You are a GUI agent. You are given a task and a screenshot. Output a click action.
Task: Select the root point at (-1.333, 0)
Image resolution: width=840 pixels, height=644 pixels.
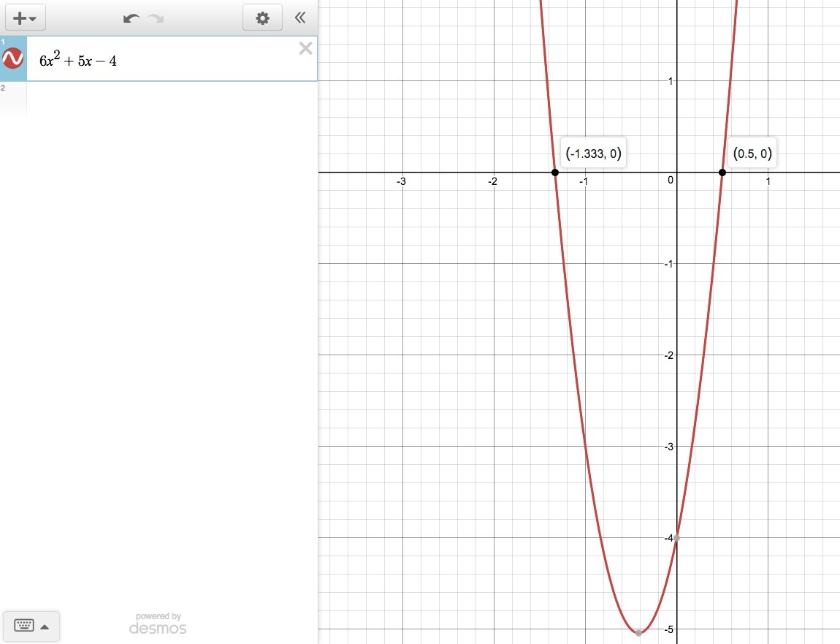555,173
